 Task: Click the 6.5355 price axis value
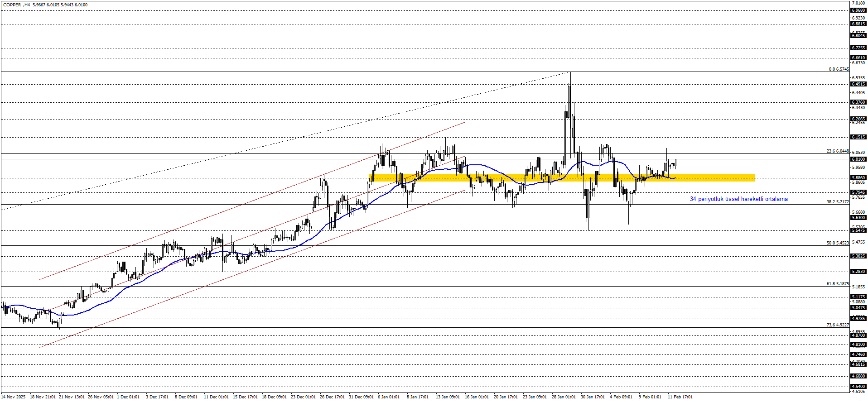[x=858, y=78]
